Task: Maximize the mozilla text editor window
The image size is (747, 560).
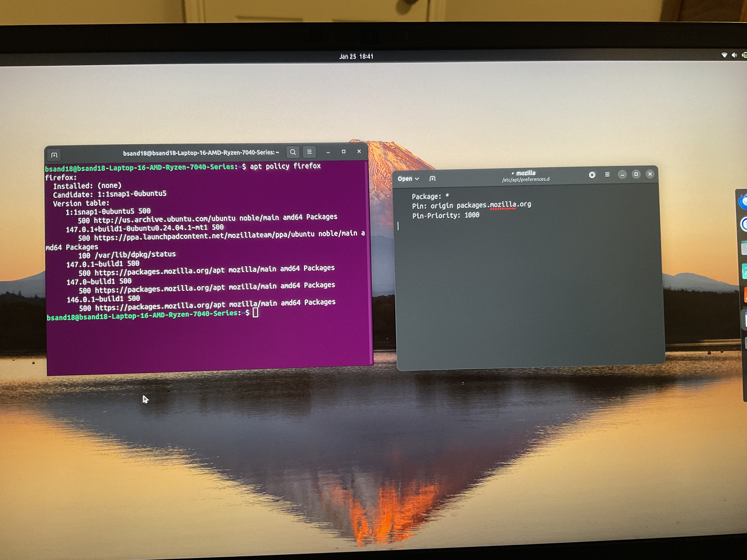Action: click(636, 174)
